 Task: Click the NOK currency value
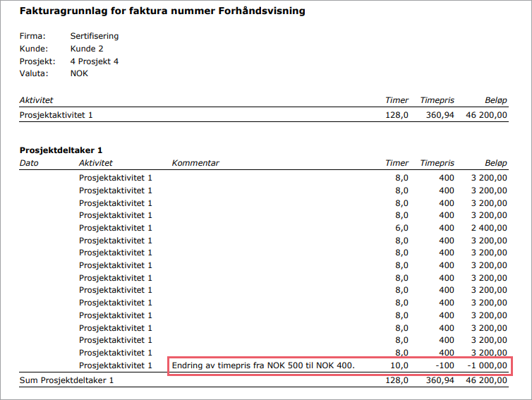[x=79, y=73]
